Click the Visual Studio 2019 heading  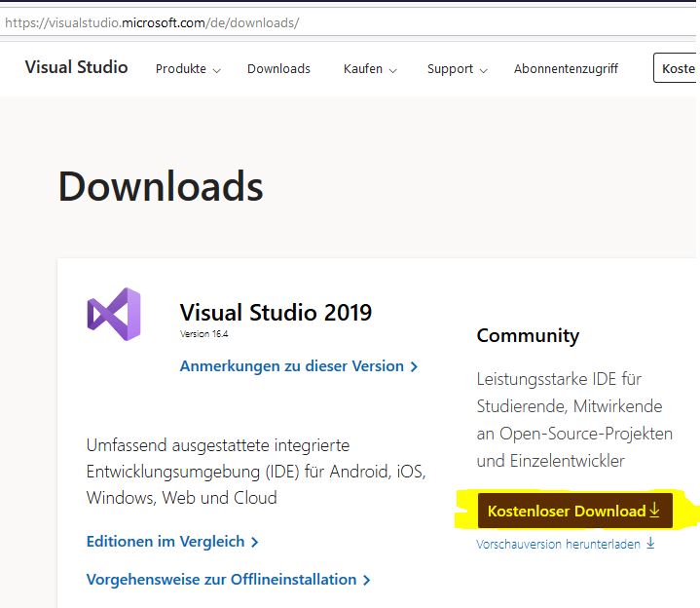[x=276, y=312]
